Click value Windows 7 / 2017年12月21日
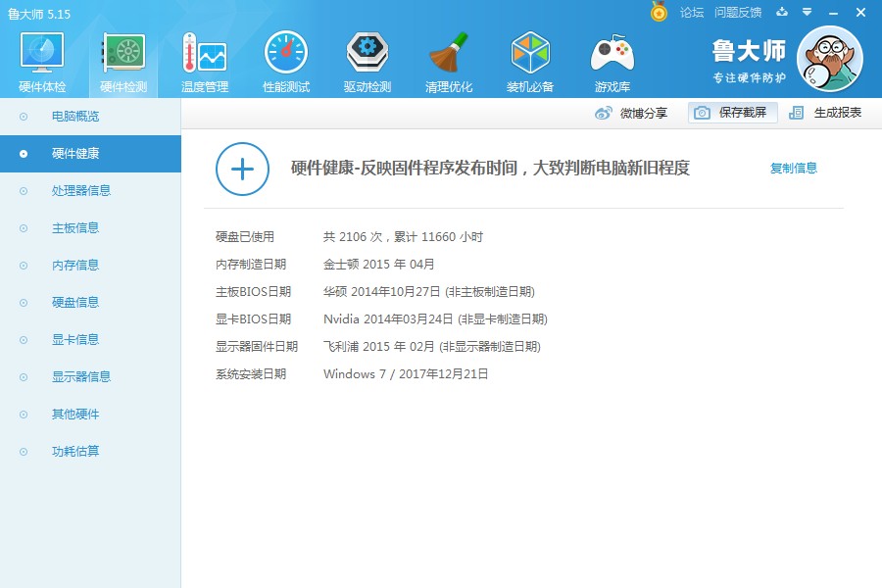Image resolution: width=882 pixels, height=588 pixels. pos(406,374)
